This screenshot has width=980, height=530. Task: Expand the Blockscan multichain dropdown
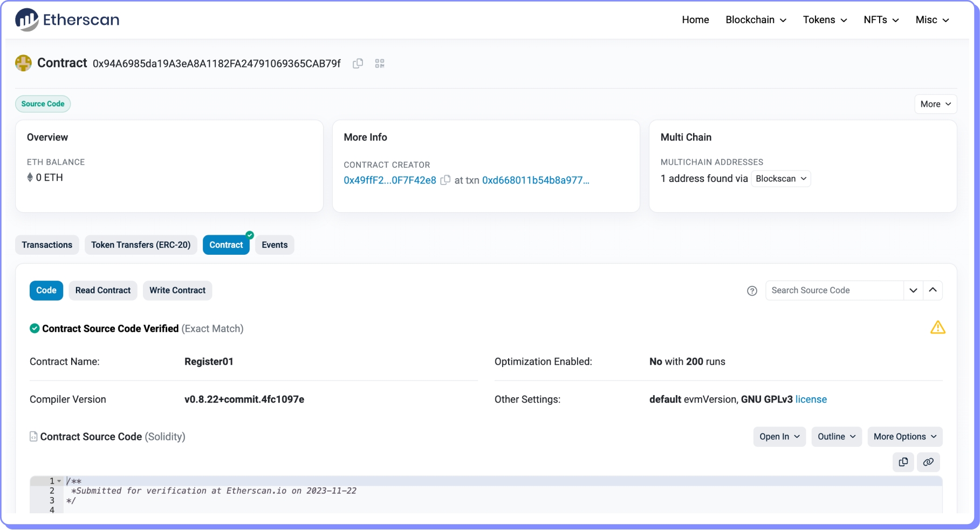tap(780, 179)
